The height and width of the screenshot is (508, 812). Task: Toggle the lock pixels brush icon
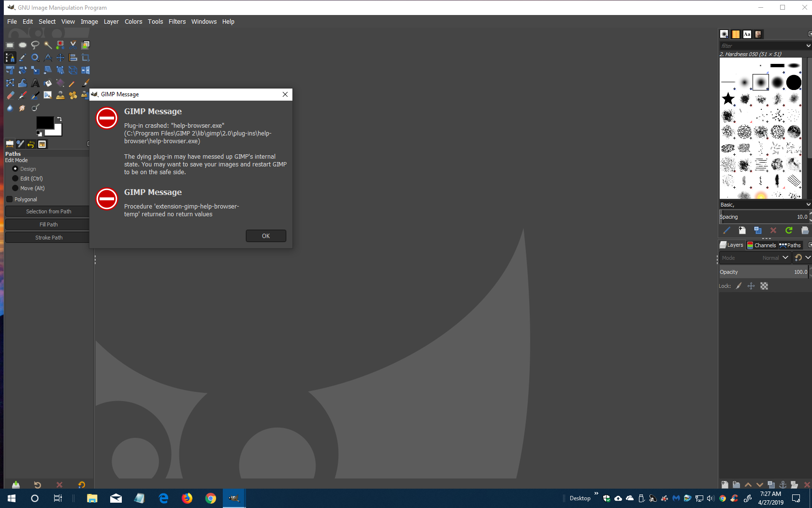click(739, 286)
